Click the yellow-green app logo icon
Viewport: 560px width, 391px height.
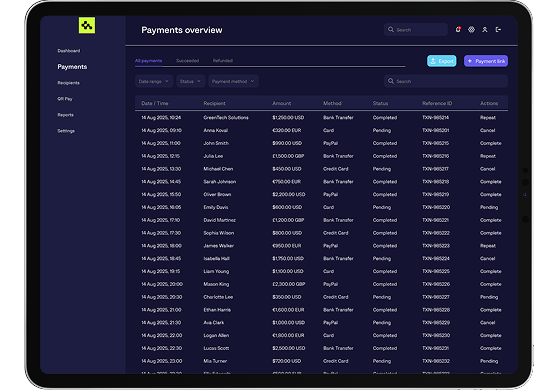[87, 25]
